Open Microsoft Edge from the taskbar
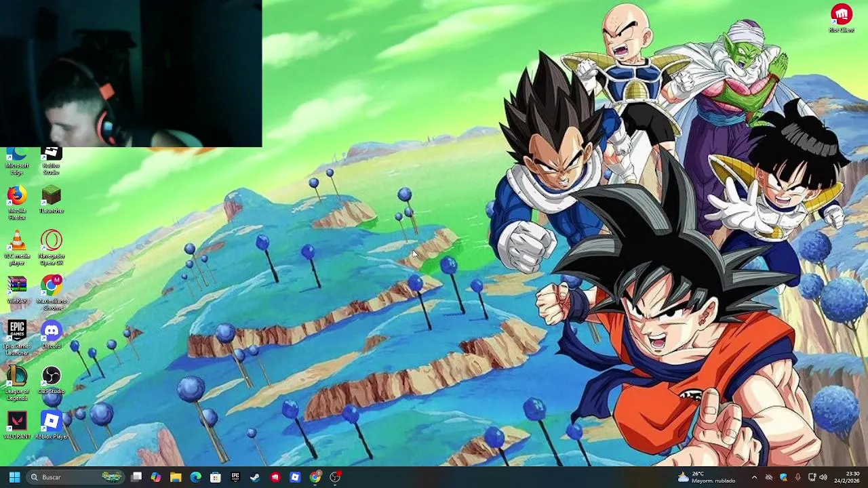The height and width of the screenshot is (488, 868). point(195,477)
